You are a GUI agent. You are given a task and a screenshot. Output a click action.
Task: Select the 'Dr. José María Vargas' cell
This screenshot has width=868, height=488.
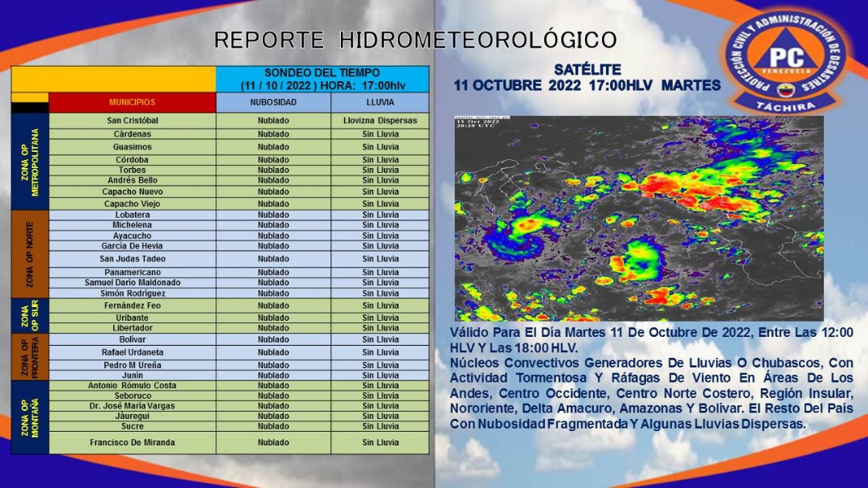[x=133, y=406]
